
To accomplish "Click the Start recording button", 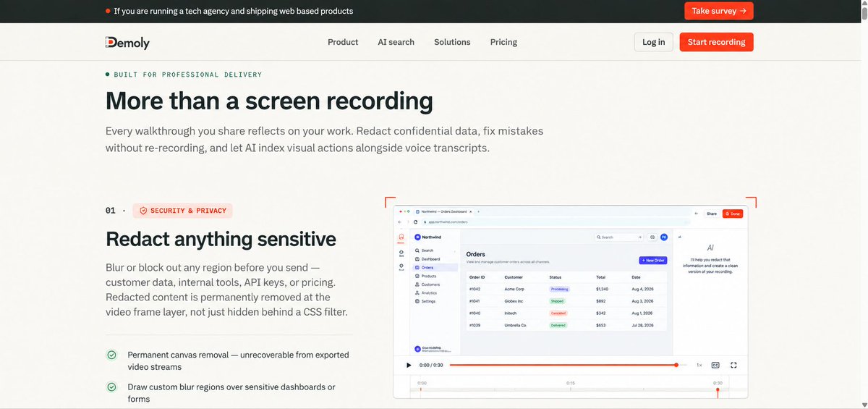I will (716, 42).
